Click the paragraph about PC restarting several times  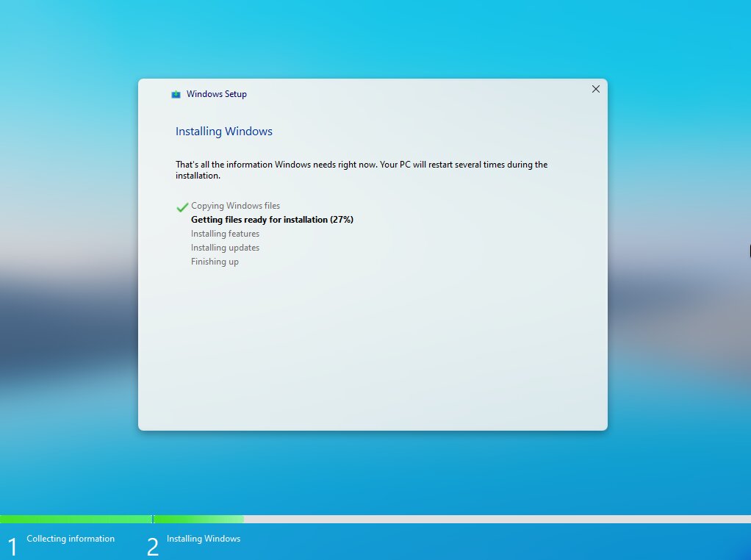(x=362, y=170)
